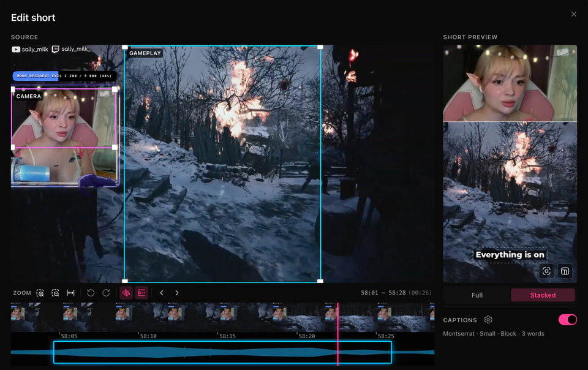588x370 pixels.
Task: Select the GAMEPLAY crop region label
Action: click(x=145, y=53)
